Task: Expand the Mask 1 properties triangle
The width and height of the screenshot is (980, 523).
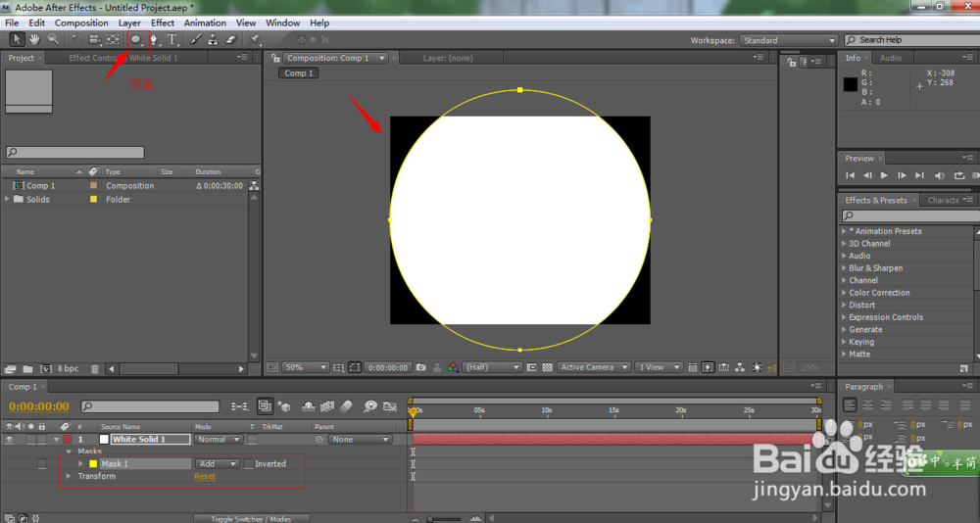Action: [80, 463]
